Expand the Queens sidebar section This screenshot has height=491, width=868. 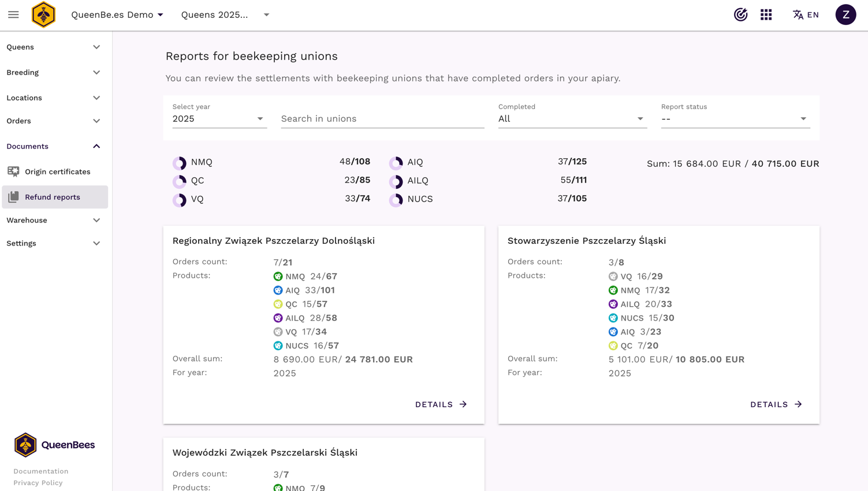click(53, 47)
